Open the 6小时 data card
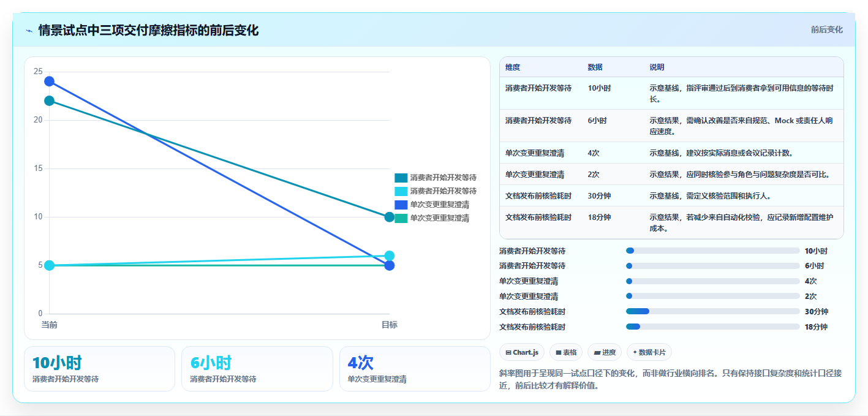This screenshot has width=868, height=416. coord(257,369)
